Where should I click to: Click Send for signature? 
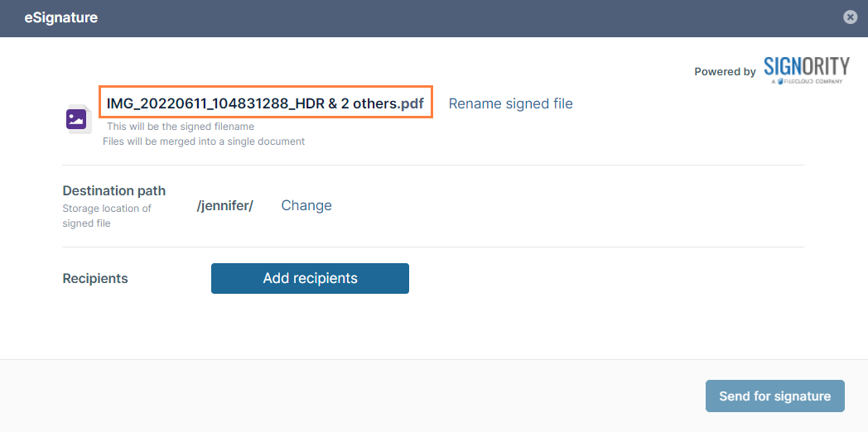tap(774, 396)
